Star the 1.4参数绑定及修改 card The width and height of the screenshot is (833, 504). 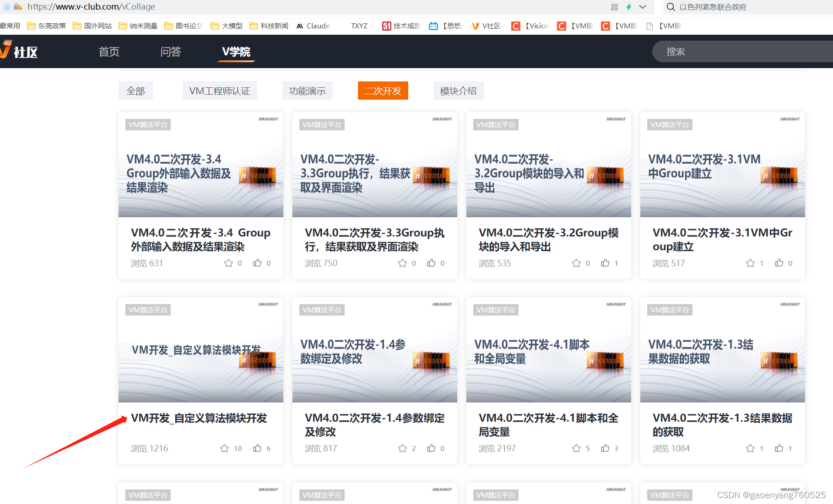click(402, 448)
